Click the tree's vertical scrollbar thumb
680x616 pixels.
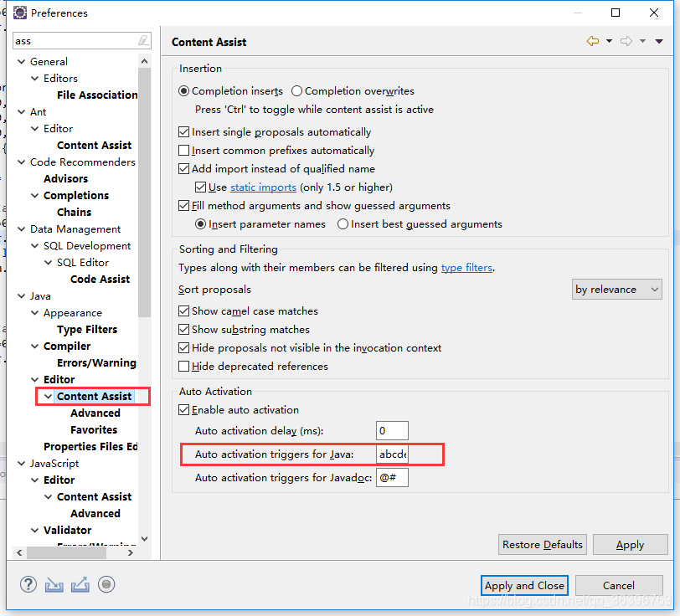click(144, 192)
